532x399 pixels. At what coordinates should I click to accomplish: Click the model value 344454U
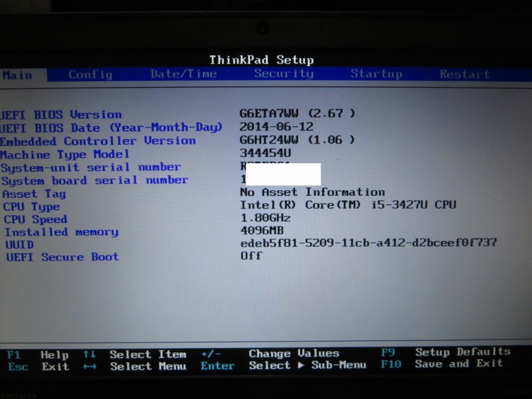(265, 153)
